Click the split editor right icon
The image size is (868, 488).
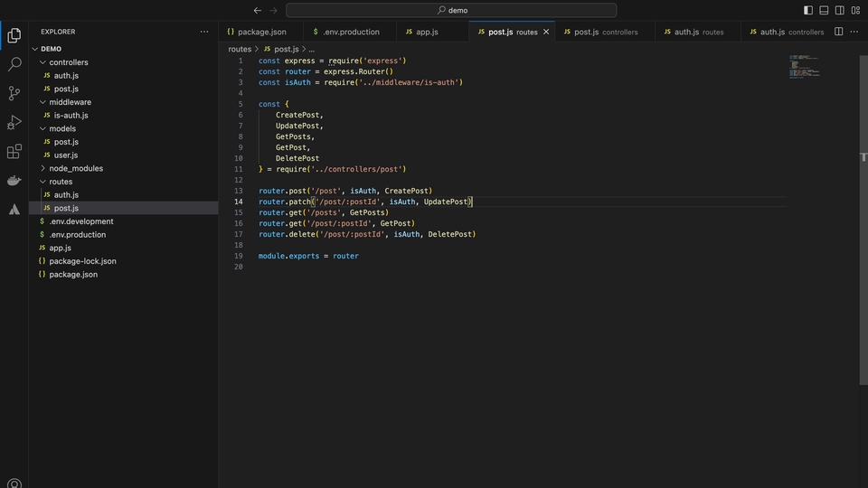[x=838, y=32]
